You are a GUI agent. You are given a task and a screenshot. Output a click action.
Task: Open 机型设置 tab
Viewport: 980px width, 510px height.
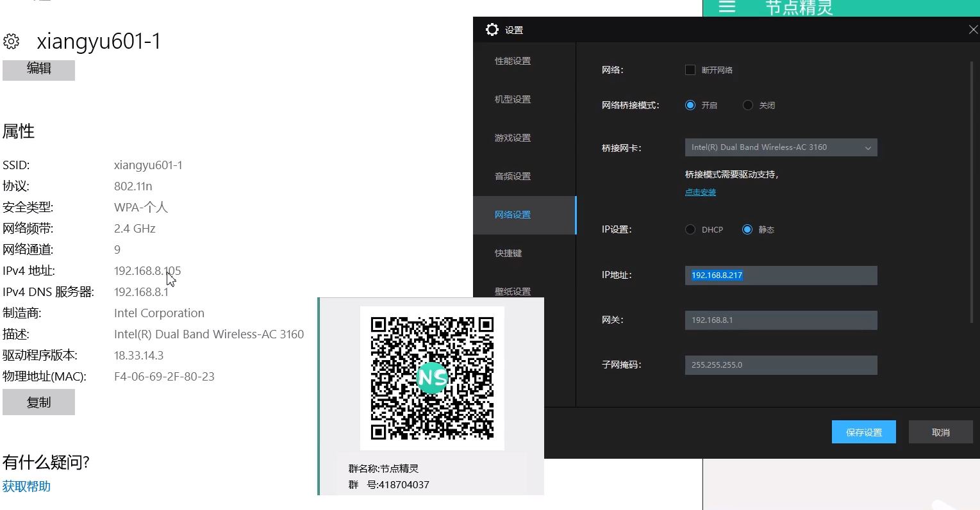[x=513, y=99]
